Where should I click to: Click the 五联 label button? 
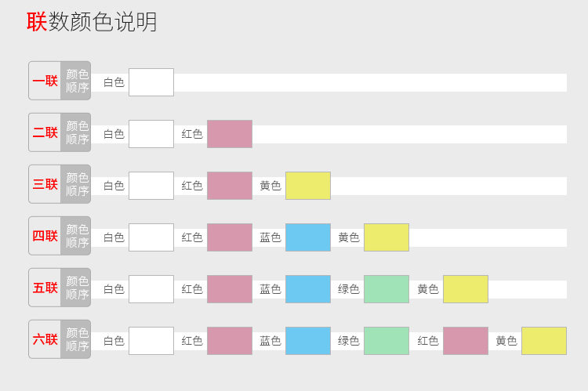[45, 288]
